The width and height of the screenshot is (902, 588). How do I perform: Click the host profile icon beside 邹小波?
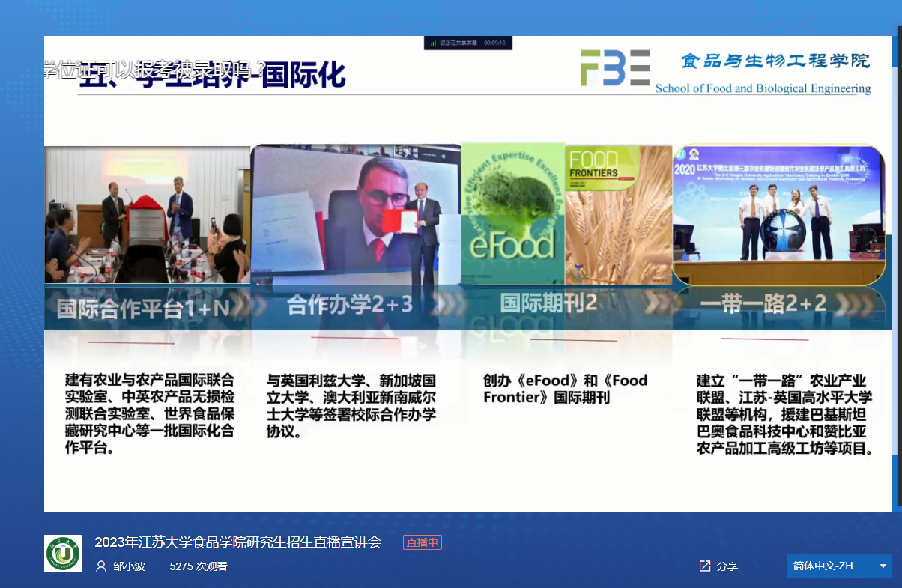101,566
